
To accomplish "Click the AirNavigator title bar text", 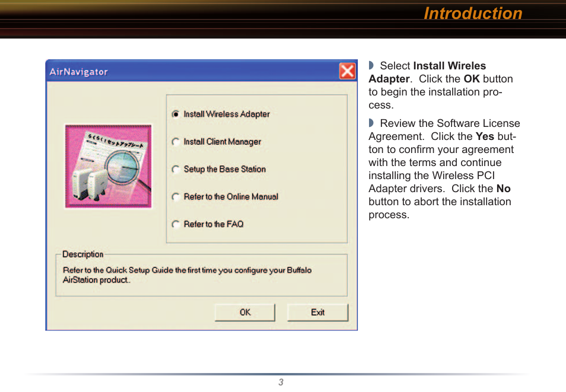I will click(79, 72).
